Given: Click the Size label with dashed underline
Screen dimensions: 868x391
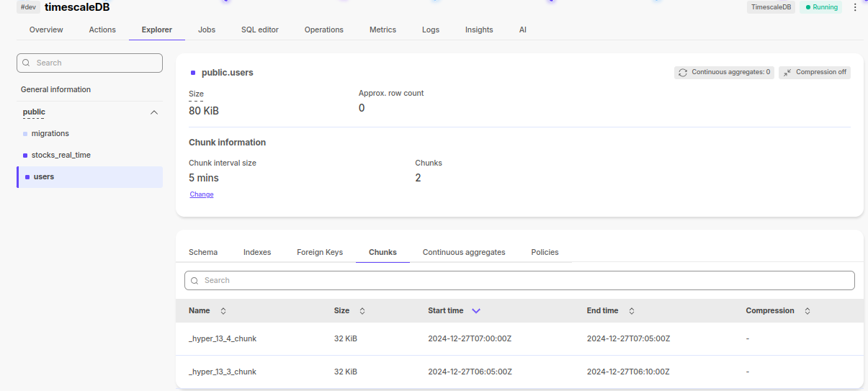Looking at the screenshot, I should tap(196, 94).
